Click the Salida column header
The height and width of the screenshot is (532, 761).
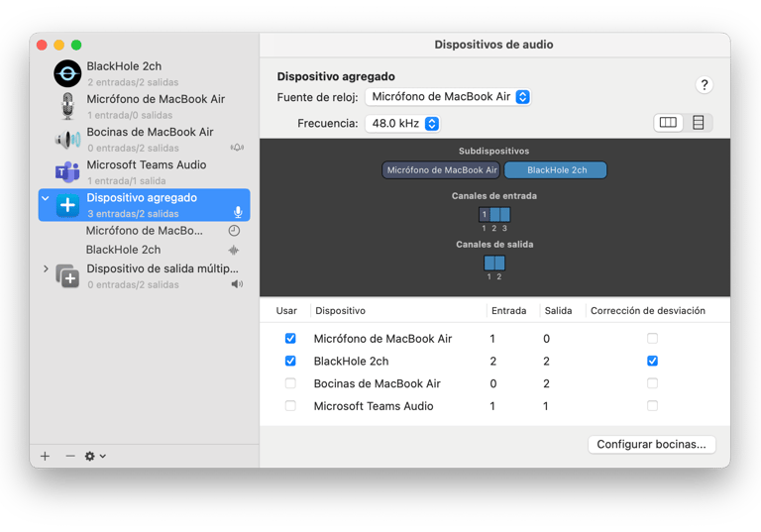click(558, 311)
